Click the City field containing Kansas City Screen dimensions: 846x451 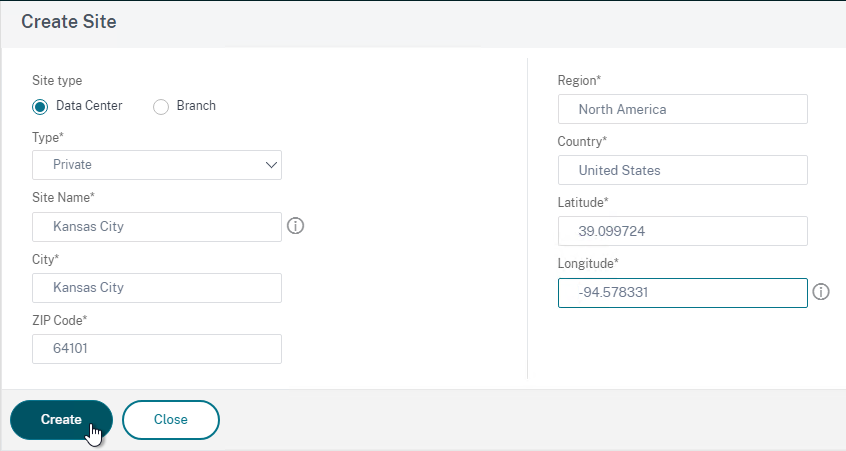[x=157, y=288]
